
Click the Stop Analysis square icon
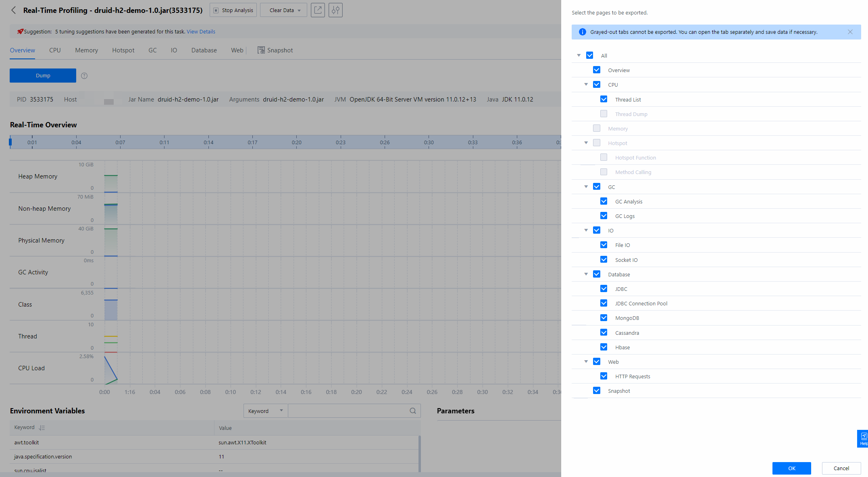coord(216,10)
